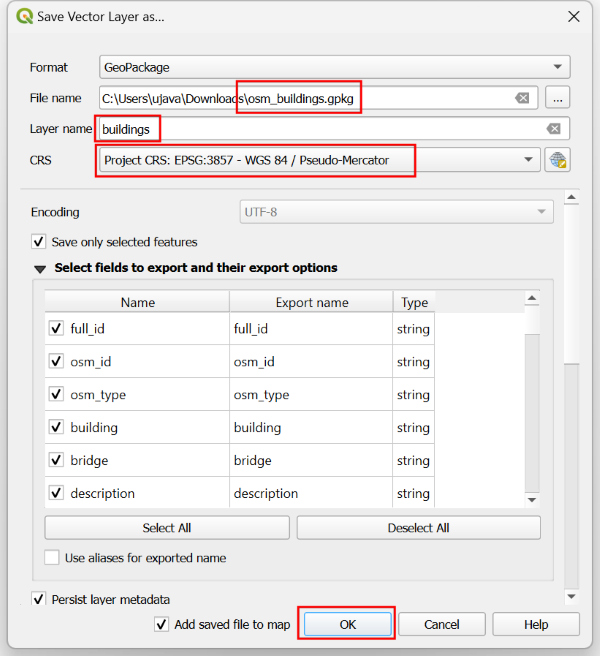Collapse the Select fields to export section
This screenshot has width=600, height=656.
[40, 268]
